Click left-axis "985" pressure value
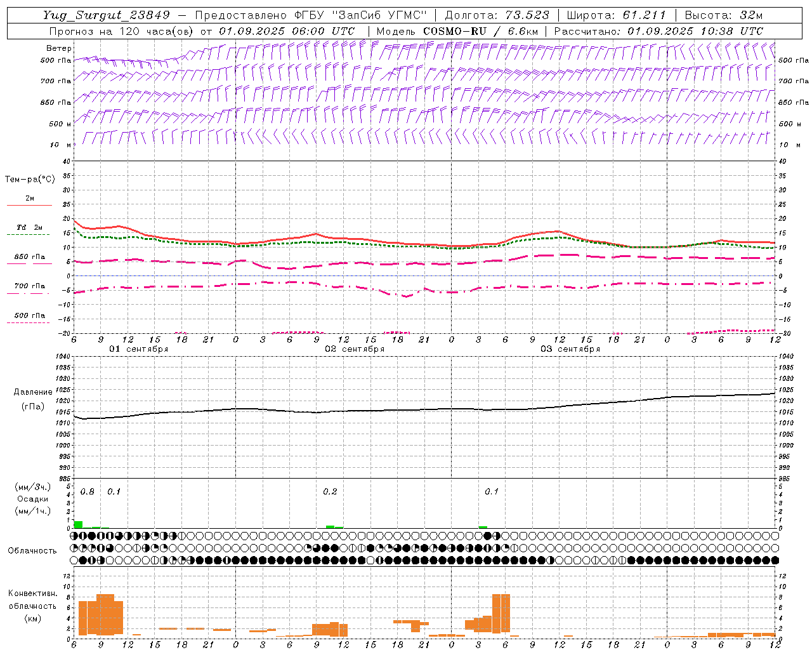Image resolution: width=812 pixels, height=650 pixels. (64, 479)
